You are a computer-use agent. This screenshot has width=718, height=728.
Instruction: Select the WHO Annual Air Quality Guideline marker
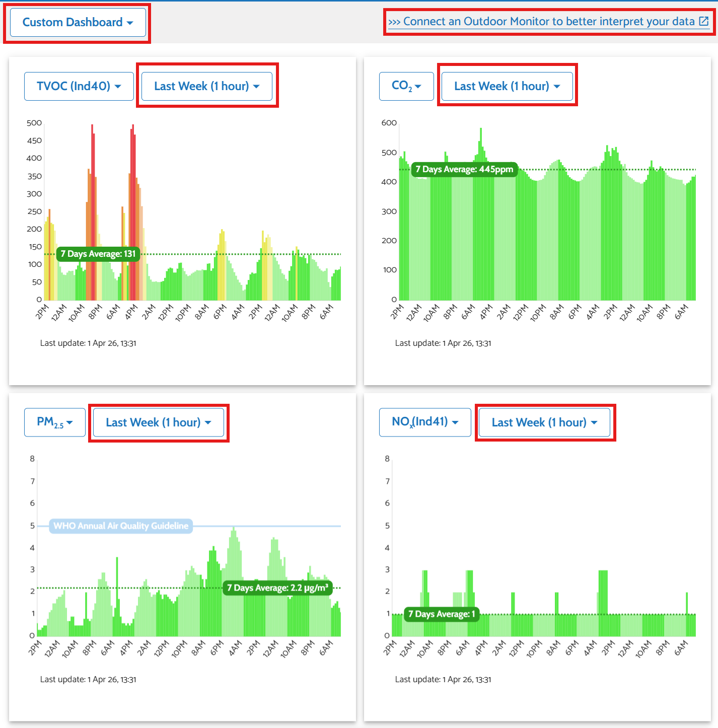click(x=121, y=526)
